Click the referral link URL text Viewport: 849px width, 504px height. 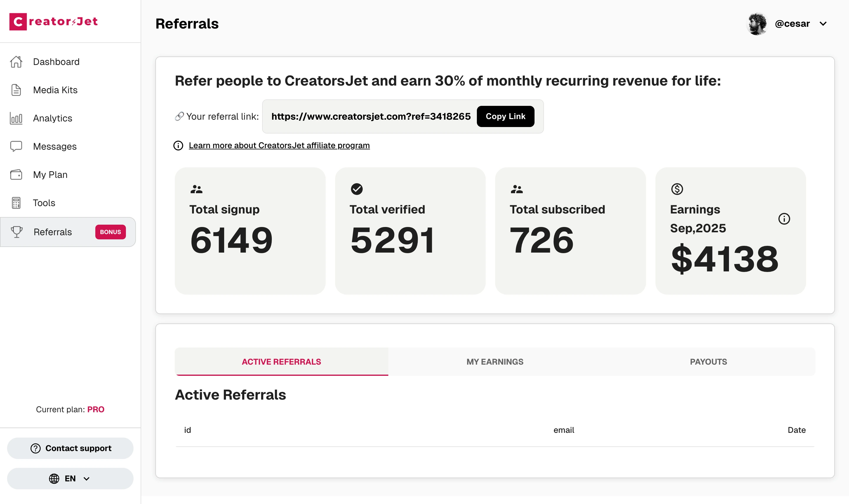pyautogui.click(x=371, y=116)
